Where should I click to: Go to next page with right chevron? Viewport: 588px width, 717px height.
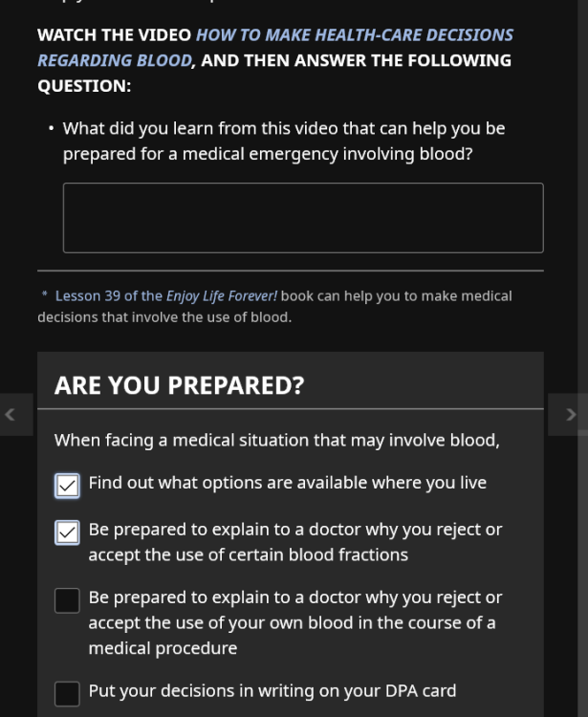coord(571,415)
